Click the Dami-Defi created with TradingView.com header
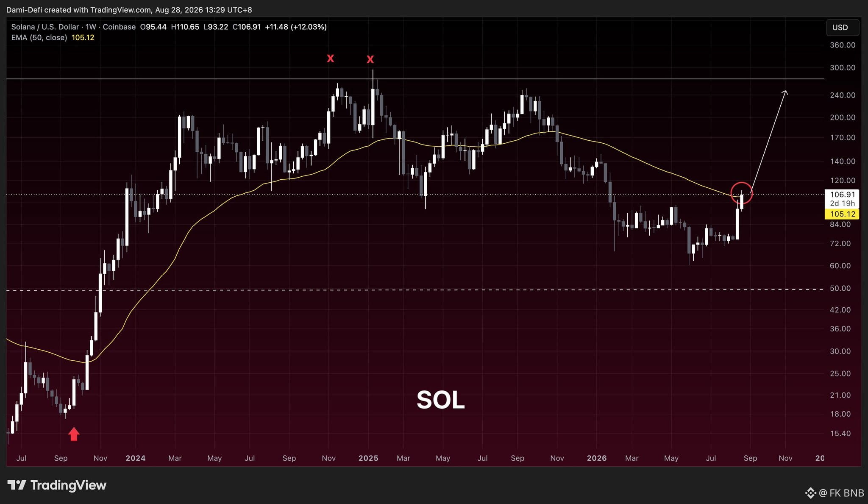 pyautogui.click(x=129, y=9)
